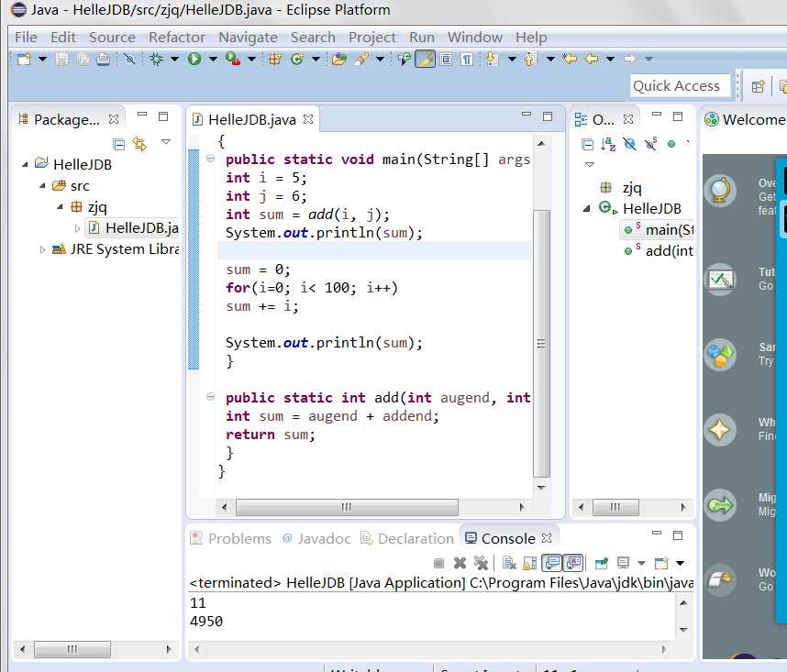Collapse All in Package Explorer

pos(119,145)
